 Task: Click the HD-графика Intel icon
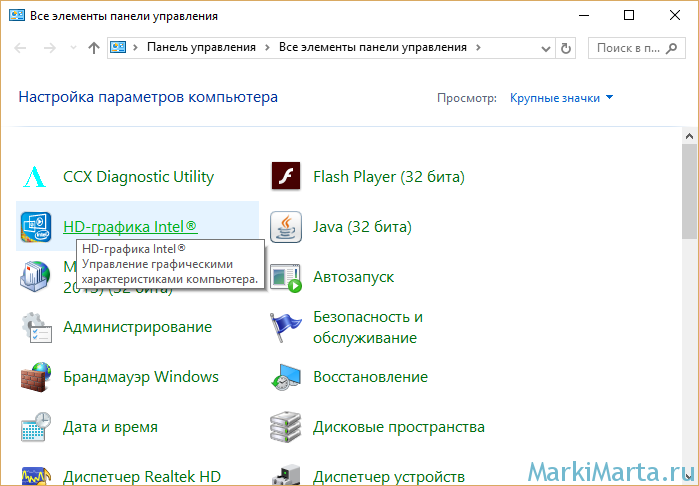click(36, 227)
